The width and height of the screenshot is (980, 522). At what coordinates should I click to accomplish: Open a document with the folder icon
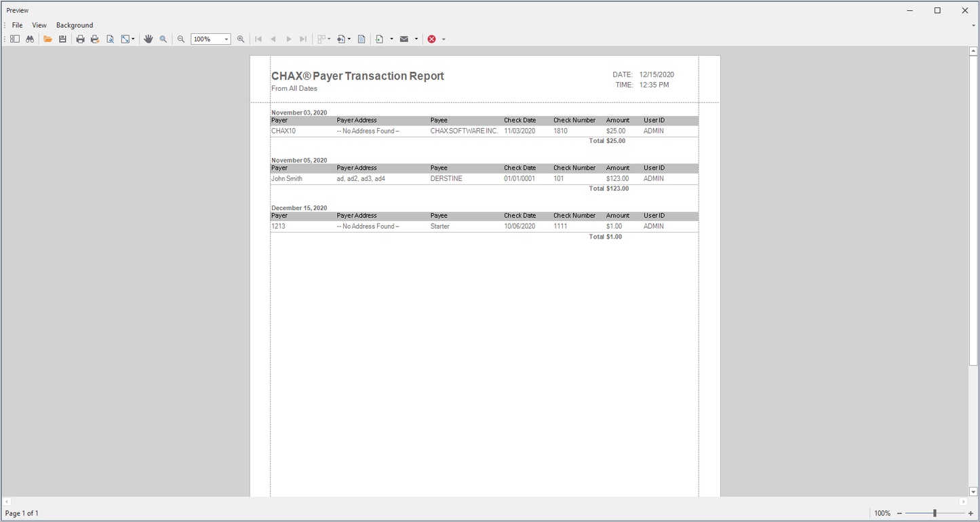[x=47, y=39]
